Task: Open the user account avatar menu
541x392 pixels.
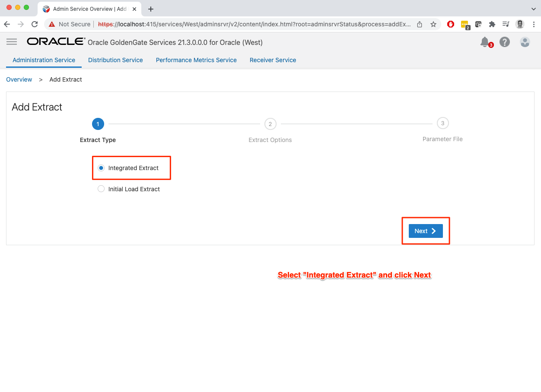Action: tap(525, 42)
